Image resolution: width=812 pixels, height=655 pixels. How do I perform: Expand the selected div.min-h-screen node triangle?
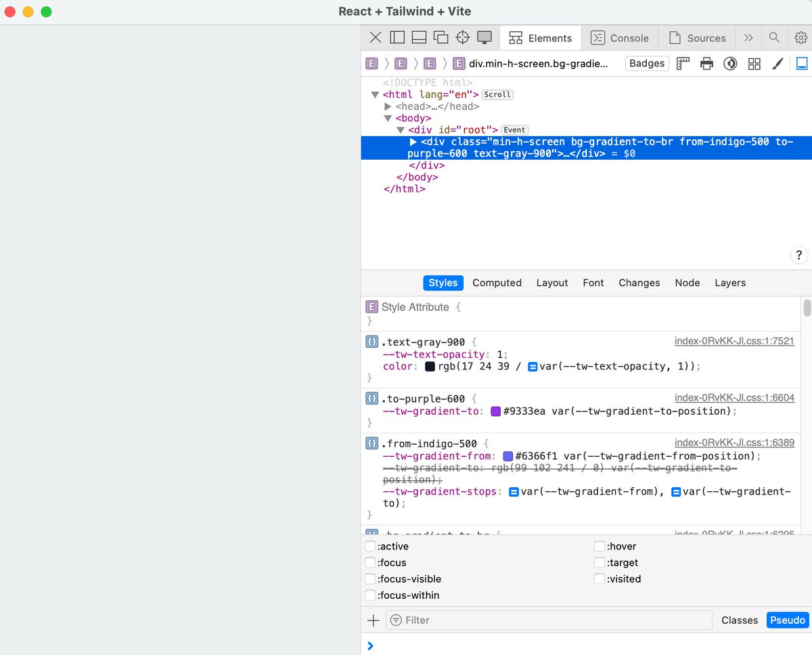pyautogui.click(x=413, y=142)
